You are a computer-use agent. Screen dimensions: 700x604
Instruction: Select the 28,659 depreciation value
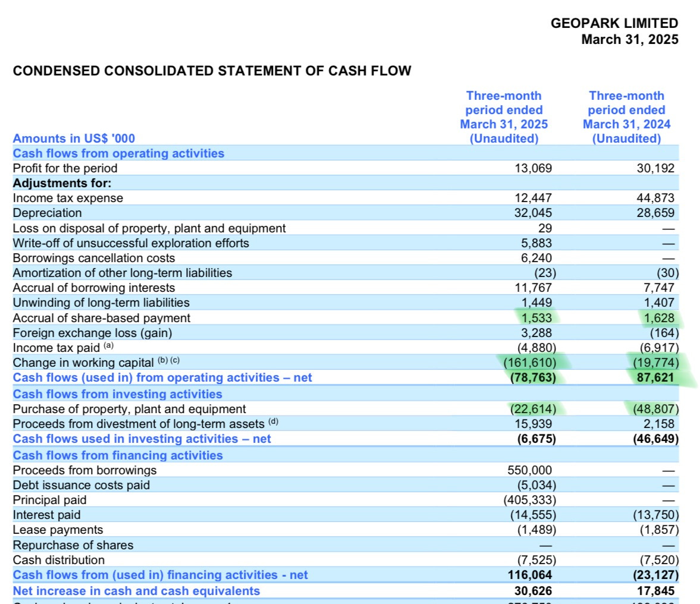click(655, 213)
